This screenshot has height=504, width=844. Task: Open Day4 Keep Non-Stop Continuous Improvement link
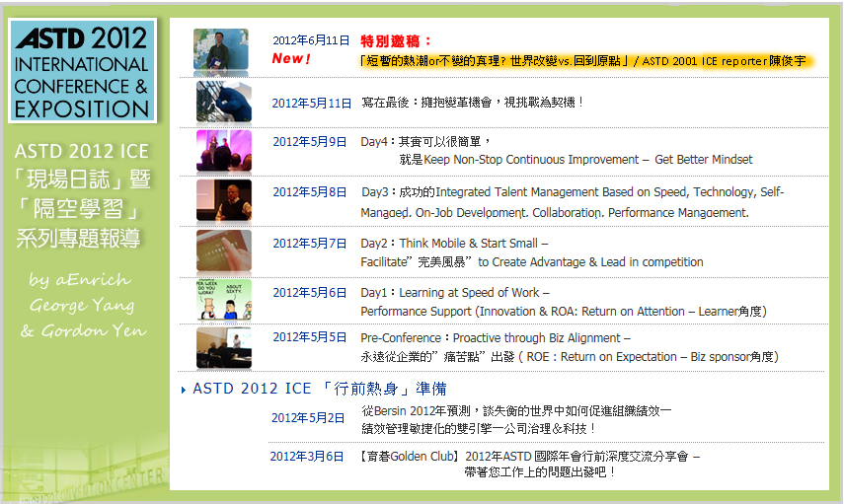click(x=575, y=159)
